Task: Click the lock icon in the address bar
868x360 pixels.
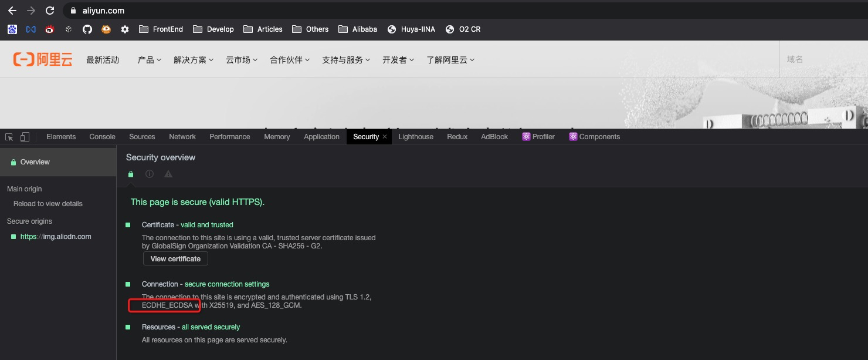Action: [73, 11]
